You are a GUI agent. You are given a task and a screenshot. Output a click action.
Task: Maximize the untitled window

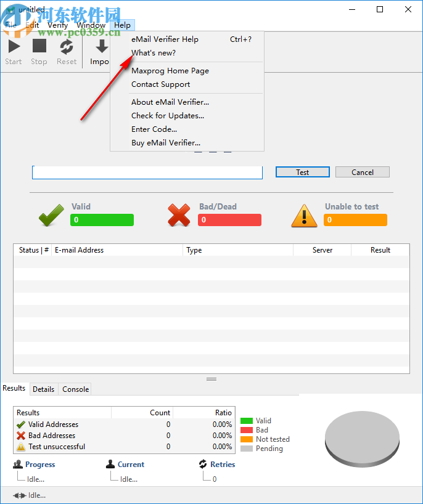[380, 9]
